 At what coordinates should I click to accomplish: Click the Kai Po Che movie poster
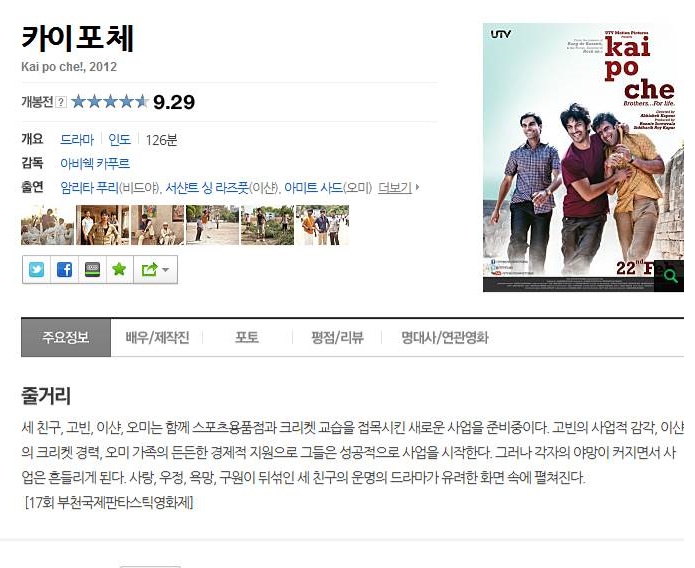[583, 157]
